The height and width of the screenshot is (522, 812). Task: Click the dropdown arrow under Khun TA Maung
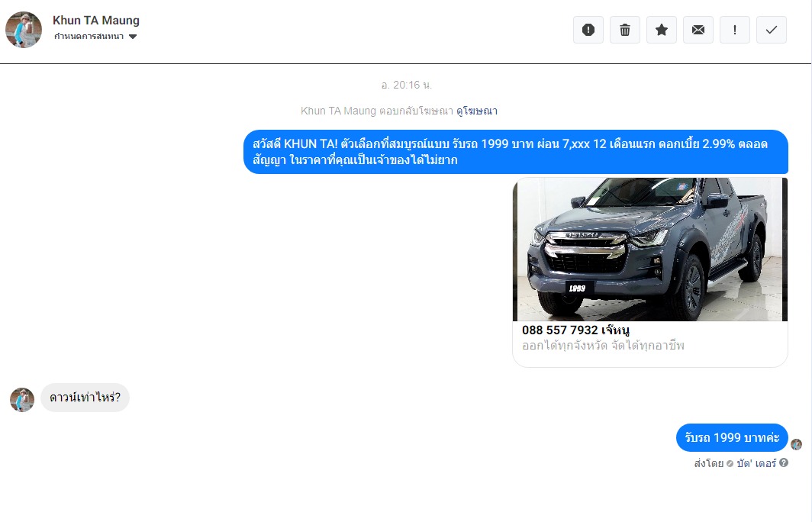click(x=133, y=37)
